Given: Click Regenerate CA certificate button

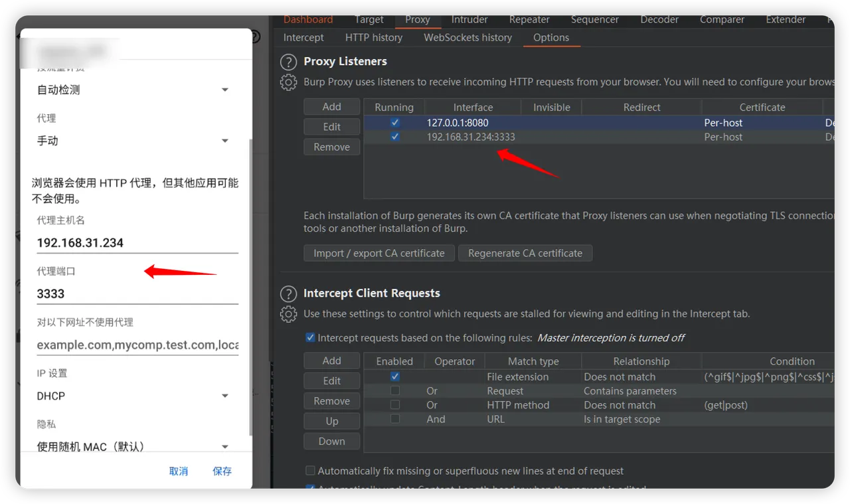Looking at the screenshot, I should tap(525, 253).
